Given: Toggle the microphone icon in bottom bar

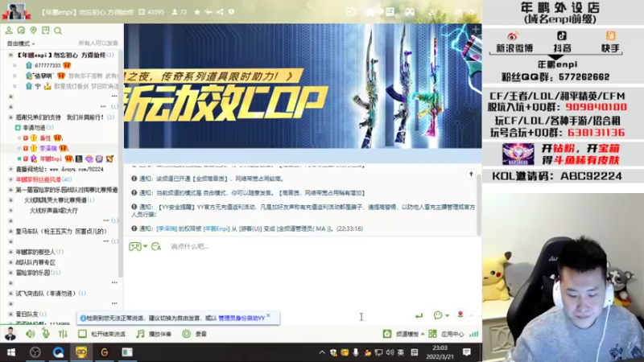Looking at the screenshot, I should pos(46,334).
